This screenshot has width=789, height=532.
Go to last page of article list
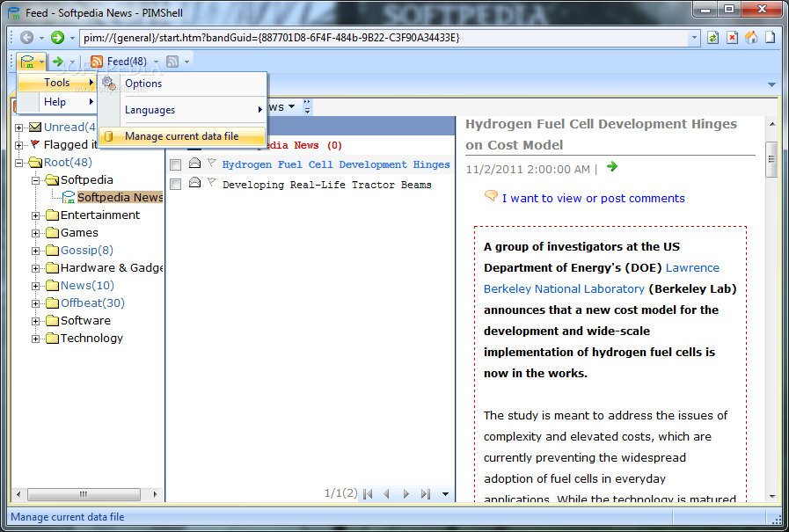click(x=426, y=494)
